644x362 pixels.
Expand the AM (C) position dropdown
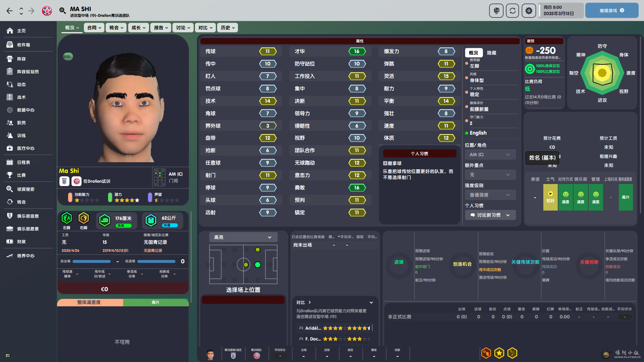point(490,154)
